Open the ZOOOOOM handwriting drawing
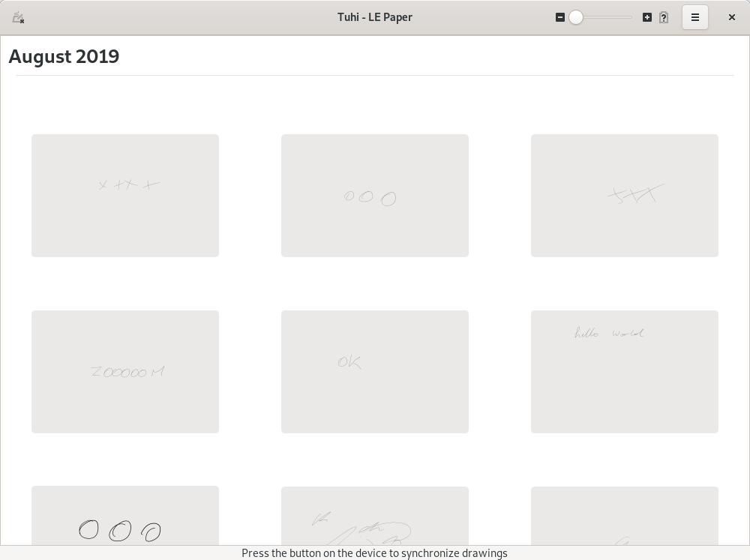 click(x=125, y=372)
